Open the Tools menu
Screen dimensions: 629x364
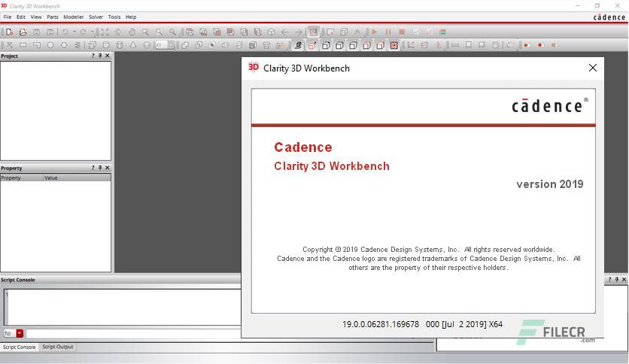(114, 17)
